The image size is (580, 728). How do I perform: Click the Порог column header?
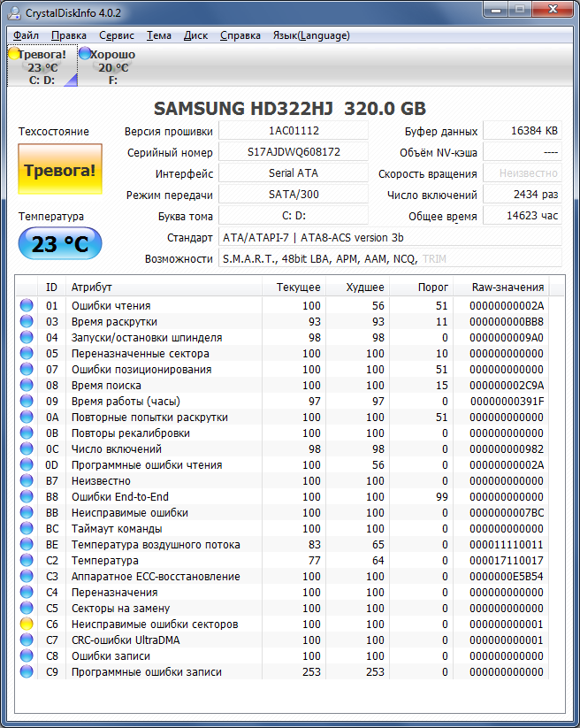[422, 287]
